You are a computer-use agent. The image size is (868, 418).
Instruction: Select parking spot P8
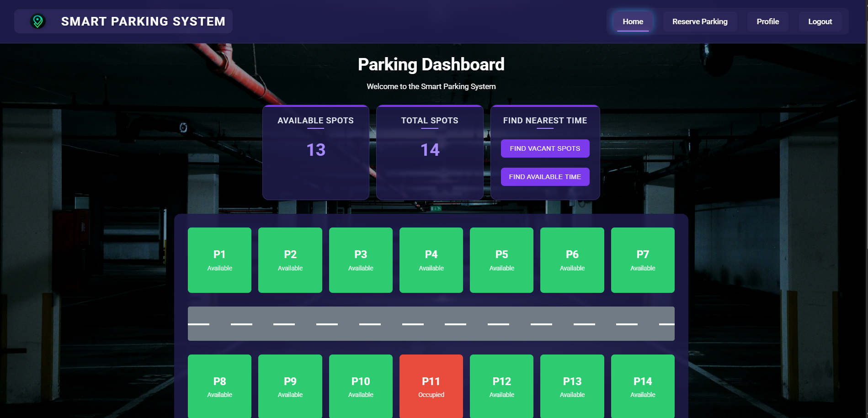pos(219,386)
